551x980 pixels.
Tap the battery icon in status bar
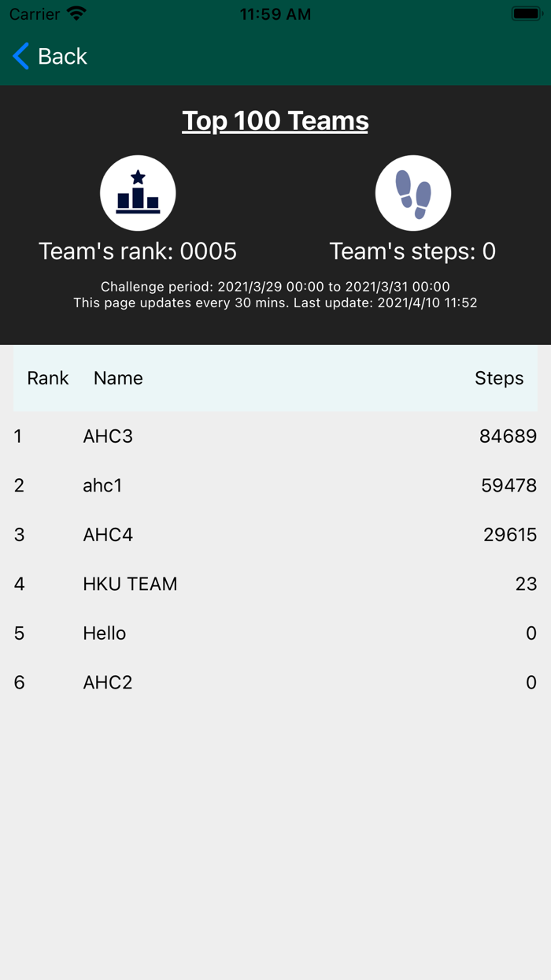click(526, 12)
